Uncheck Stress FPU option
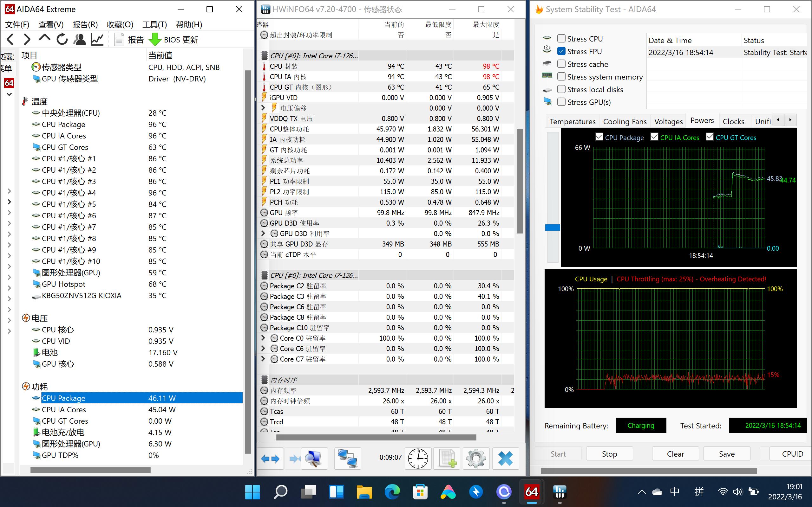812x507 pixels. [561, 51]
